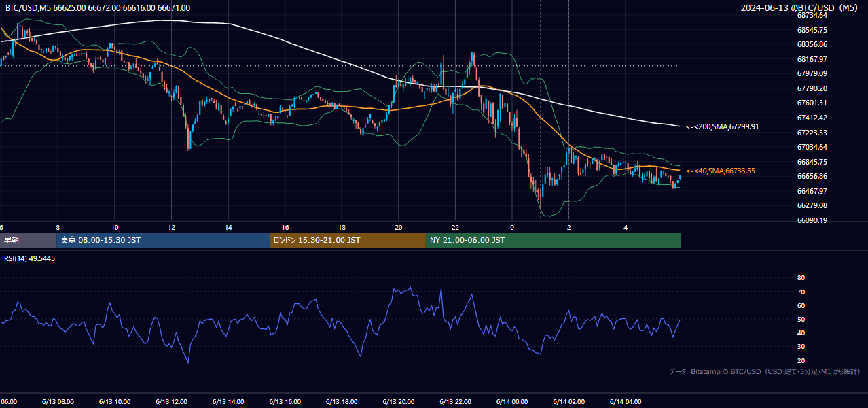The height and width of the screenshot is (408, 868).
Task: Click bottom time label 6/13 20:00
Action: click(399, 402)
